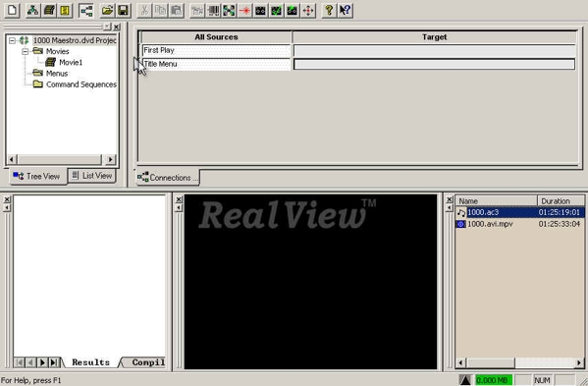Select the First Play source row

click(x=216, y=50)
